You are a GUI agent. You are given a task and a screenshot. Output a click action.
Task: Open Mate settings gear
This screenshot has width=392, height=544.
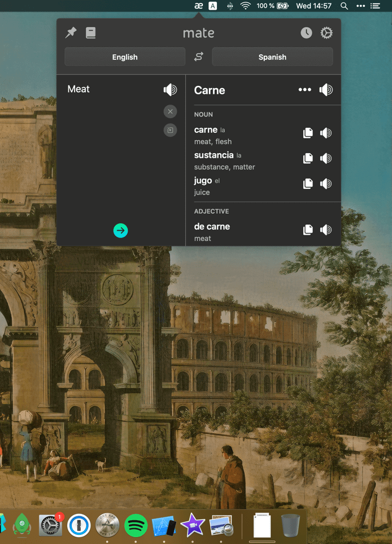[x=326, y=33]
